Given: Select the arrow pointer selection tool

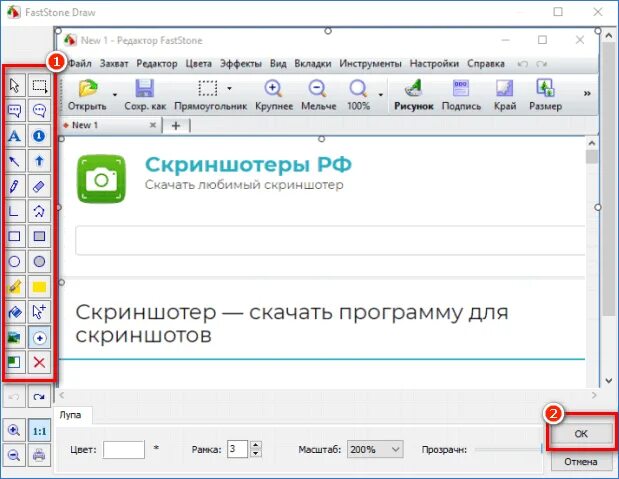Looking at the screenshot, I should (15, 86).
